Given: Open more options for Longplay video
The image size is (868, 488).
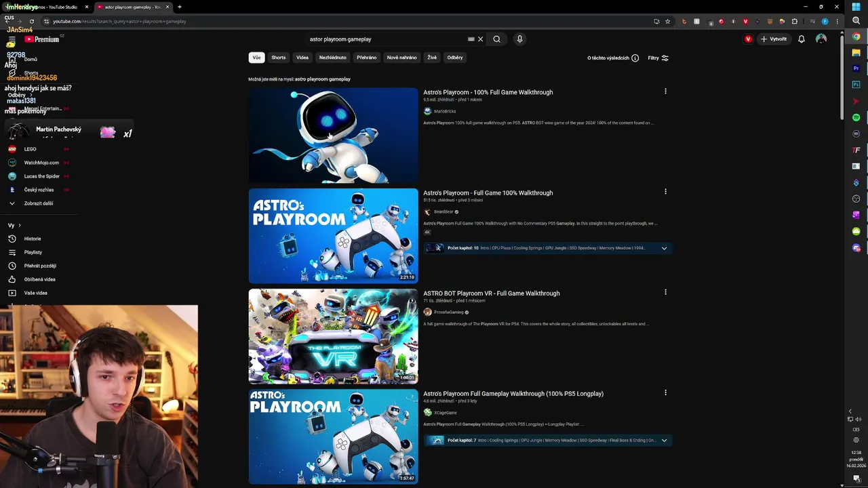Looking at the screenshot, I should 665,392.
